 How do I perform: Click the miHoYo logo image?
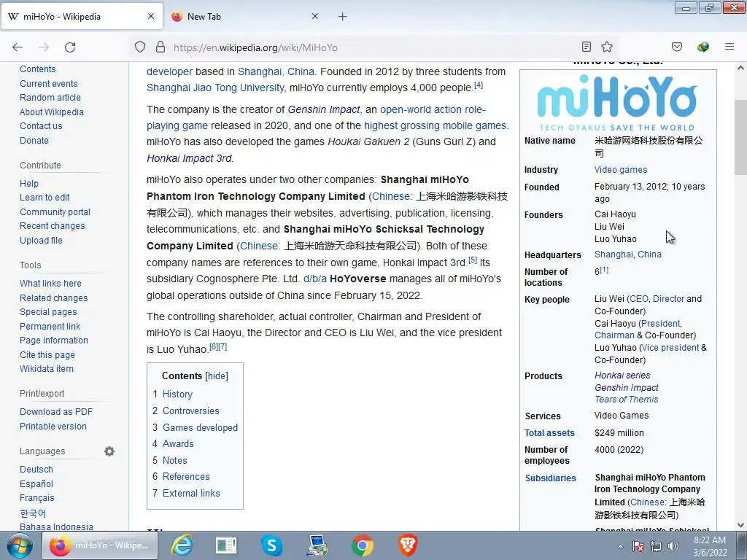click(x=617, y=102)
